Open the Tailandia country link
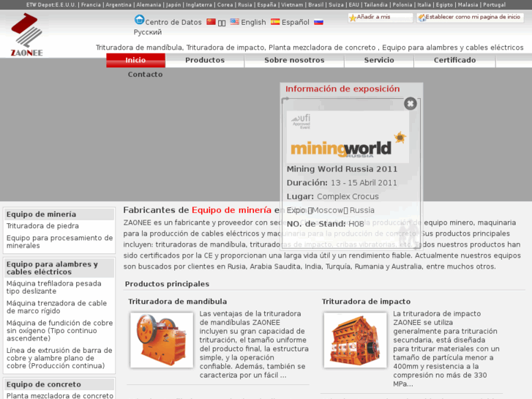This screenshot has width=532, height=399. [x=375, y=4]
